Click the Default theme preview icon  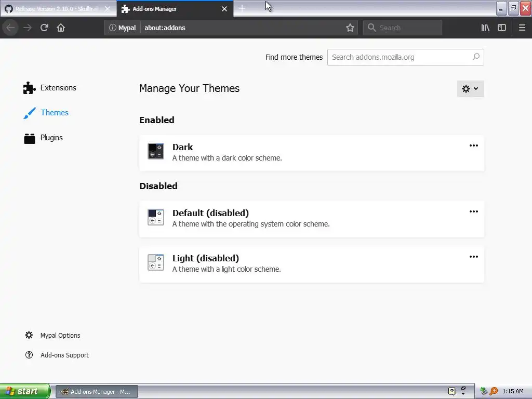156,217
